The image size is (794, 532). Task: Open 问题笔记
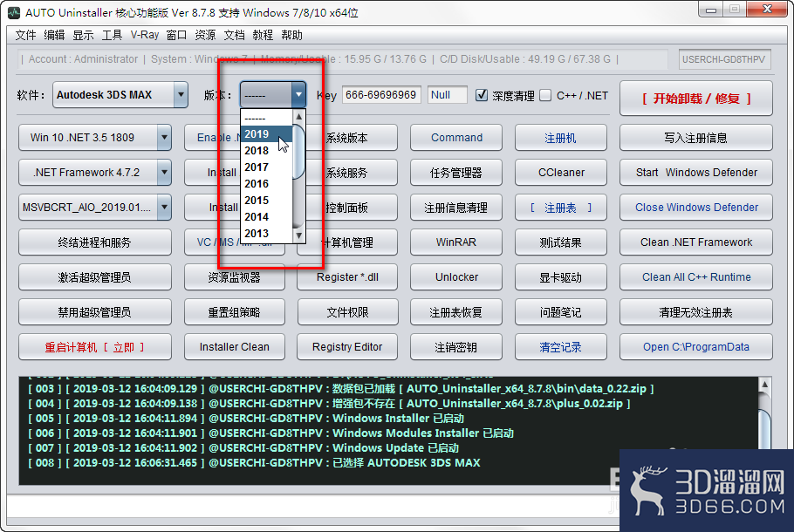tap(560, 312)
